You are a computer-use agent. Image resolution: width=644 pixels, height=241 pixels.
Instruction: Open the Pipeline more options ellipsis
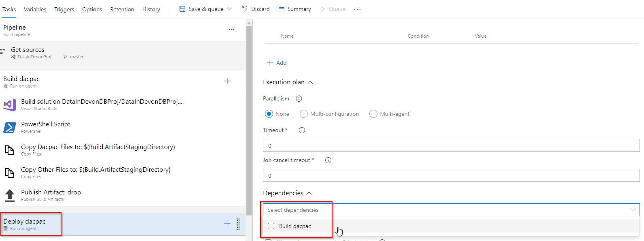231,30
